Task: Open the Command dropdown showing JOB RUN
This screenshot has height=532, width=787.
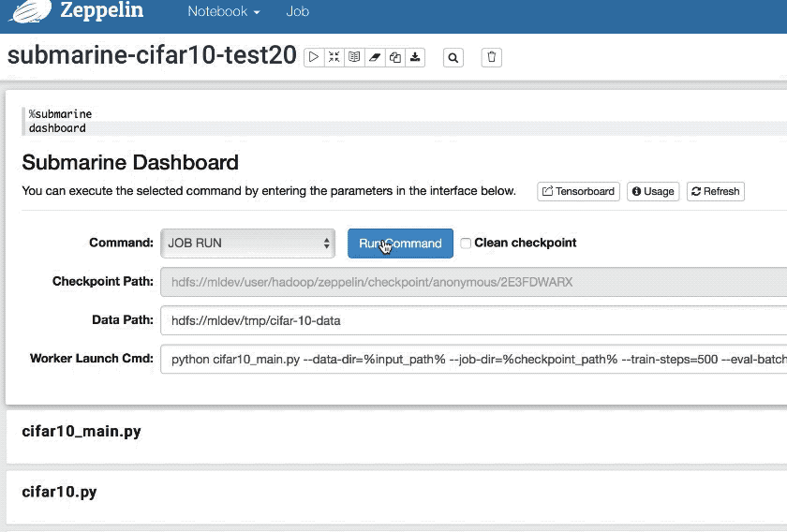Action: [248, 244]
